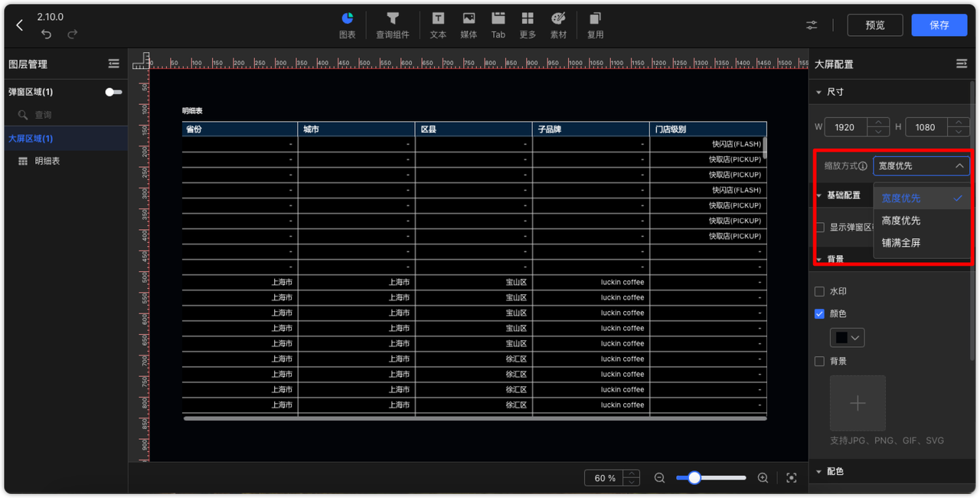Image resolution: width=980 pixels, height=498 pixels.
Task: Uncheck the 颜色 color checkbox
Action: coord(819,313)
